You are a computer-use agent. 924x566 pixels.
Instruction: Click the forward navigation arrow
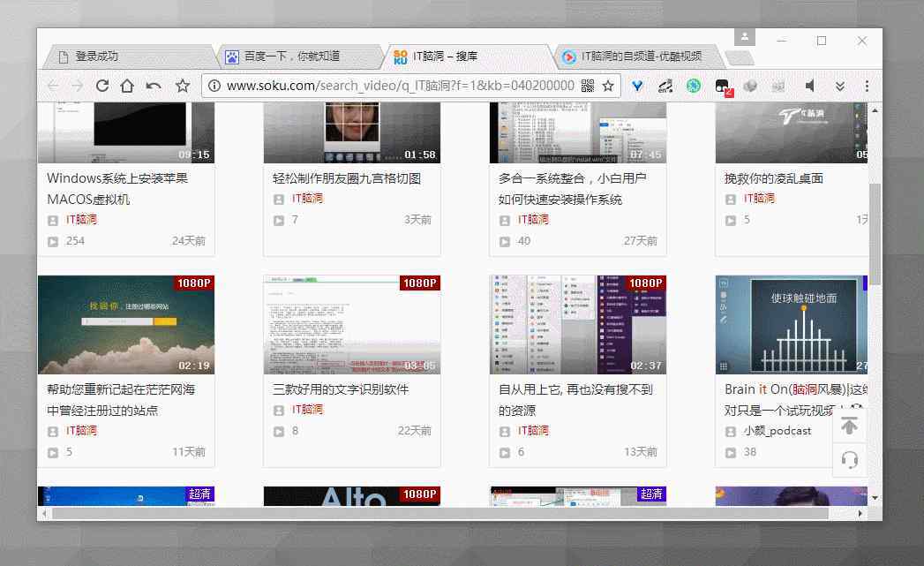77,86
